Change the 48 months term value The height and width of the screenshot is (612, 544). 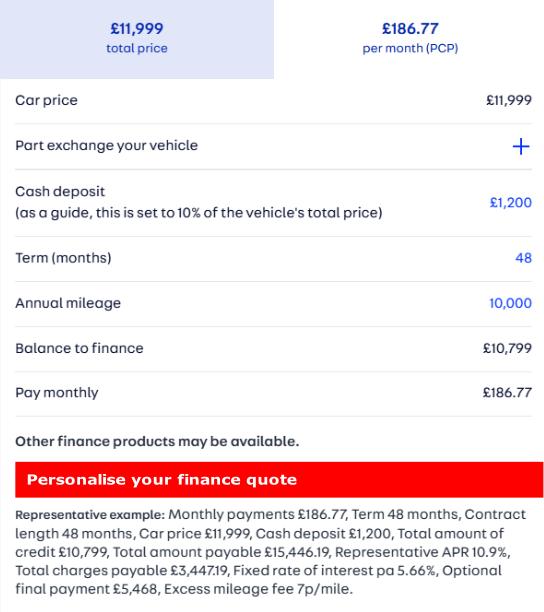point(523,258)
